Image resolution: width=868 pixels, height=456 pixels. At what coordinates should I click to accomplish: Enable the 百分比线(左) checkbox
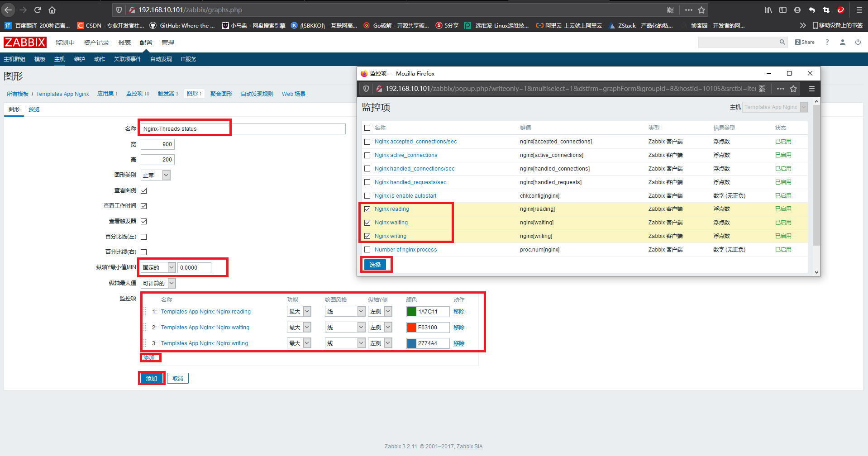point(144,237)
